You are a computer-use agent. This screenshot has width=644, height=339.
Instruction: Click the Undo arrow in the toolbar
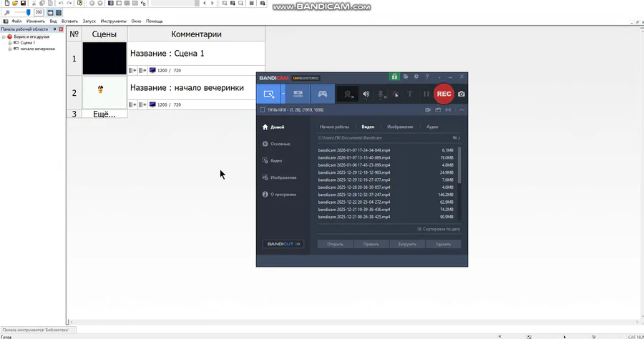coord(61,3)
